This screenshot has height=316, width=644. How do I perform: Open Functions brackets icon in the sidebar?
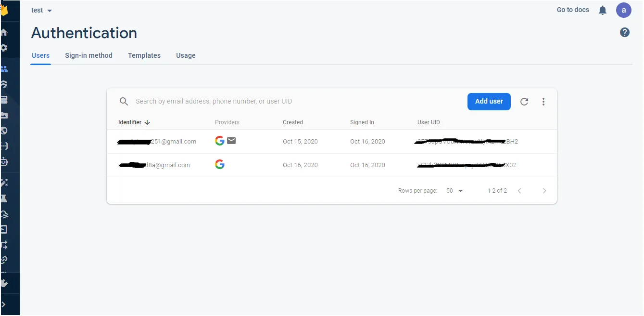(x=4, y=146)
